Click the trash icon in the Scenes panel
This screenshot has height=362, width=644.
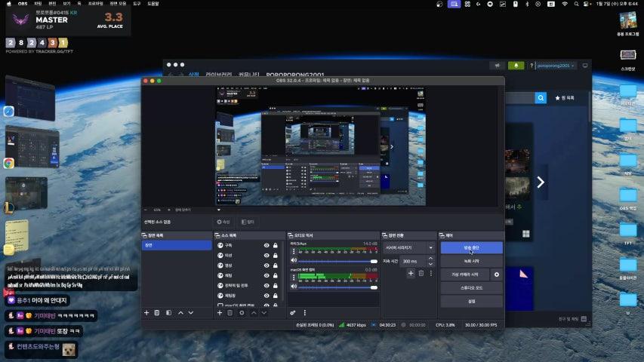(x=157, y=312)
